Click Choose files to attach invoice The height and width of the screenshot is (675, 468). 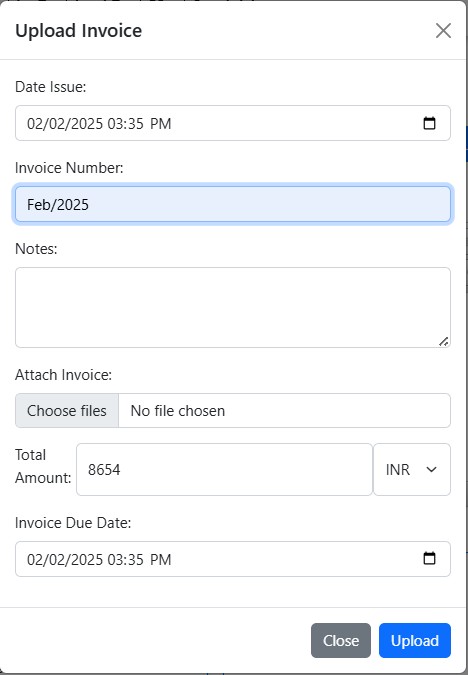coord(67,410)
